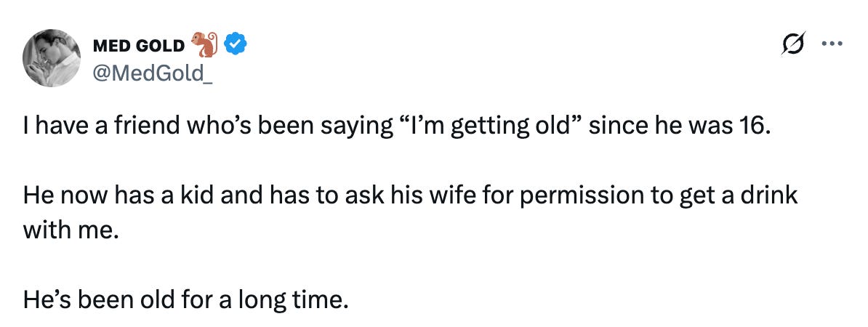Screen dimensions: 868x327
Task: Click the text 'with me.'
Action: [x=71, y=230]
